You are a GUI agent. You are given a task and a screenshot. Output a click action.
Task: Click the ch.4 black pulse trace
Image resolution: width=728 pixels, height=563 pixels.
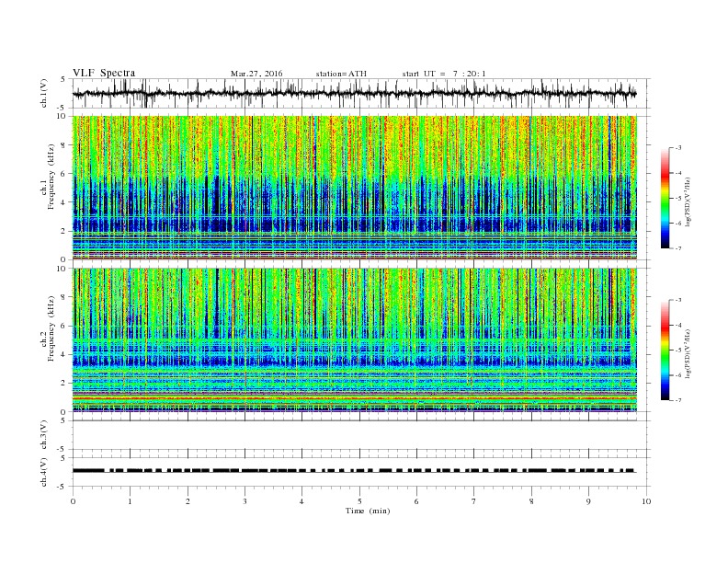pyautogui.click(x=354, y=471)
